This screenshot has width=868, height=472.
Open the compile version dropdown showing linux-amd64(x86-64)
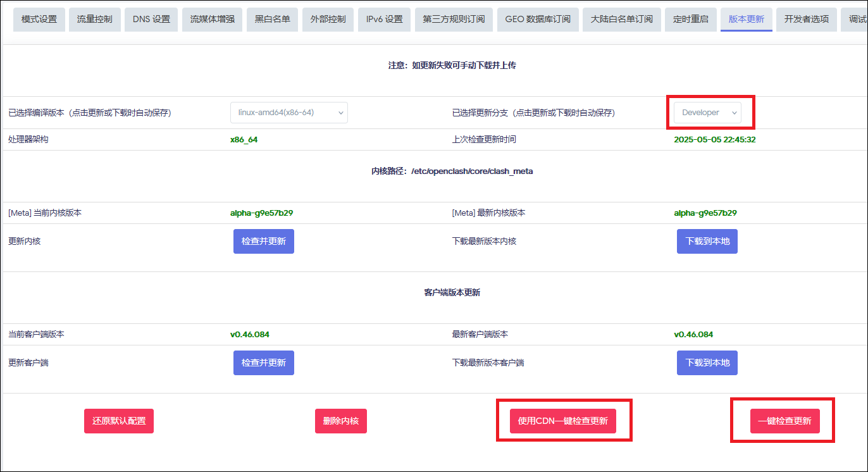[x=288, y=112]
